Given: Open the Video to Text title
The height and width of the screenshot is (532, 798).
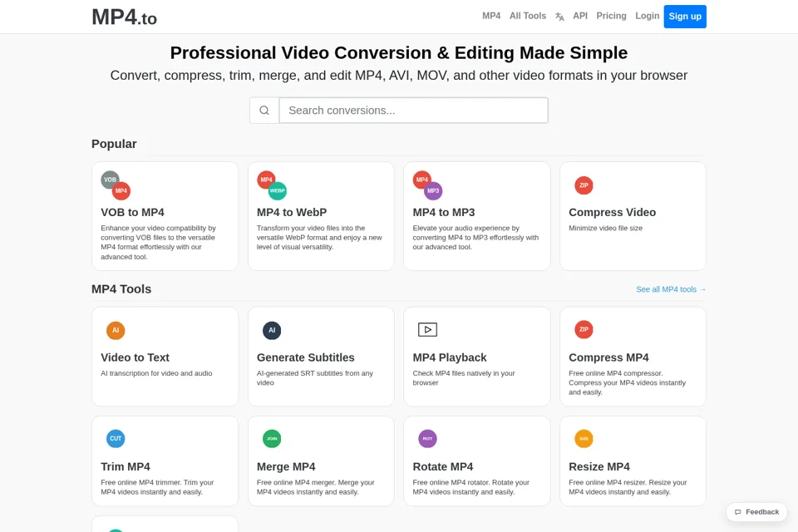Looking at the screenshot, I should point(135,357).
